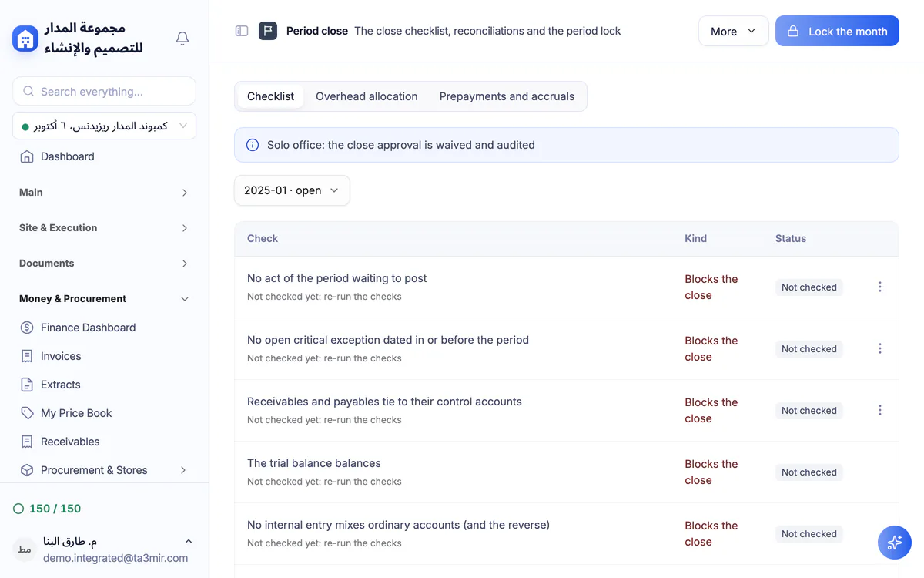Toggle the sidebar panel icon
Screen dimensions: 924x578
pos(242,31)
